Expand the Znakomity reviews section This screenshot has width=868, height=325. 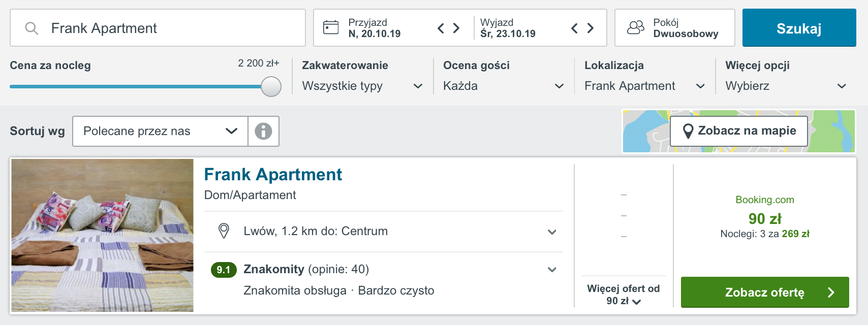point(552,270)
